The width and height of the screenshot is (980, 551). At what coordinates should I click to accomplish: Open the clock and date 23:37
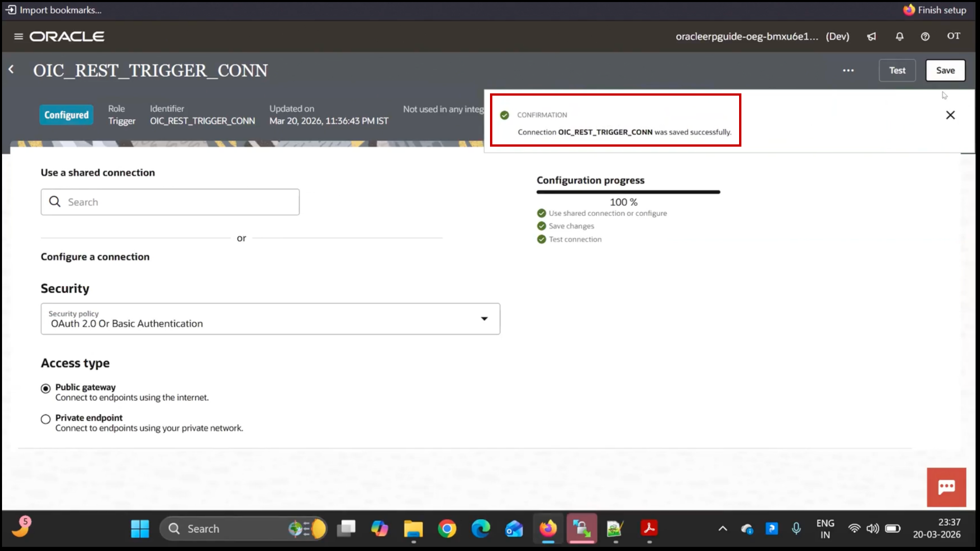937,529
